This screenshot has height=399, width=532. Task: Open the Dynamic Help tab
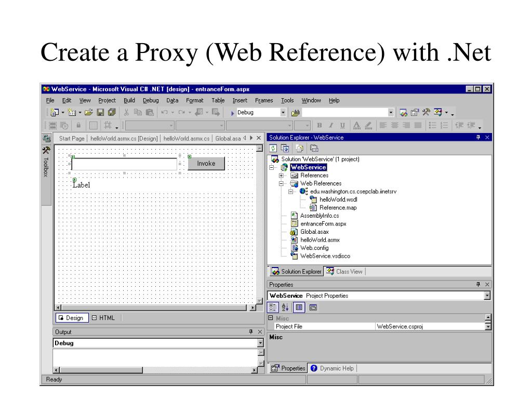coord(332,368)
